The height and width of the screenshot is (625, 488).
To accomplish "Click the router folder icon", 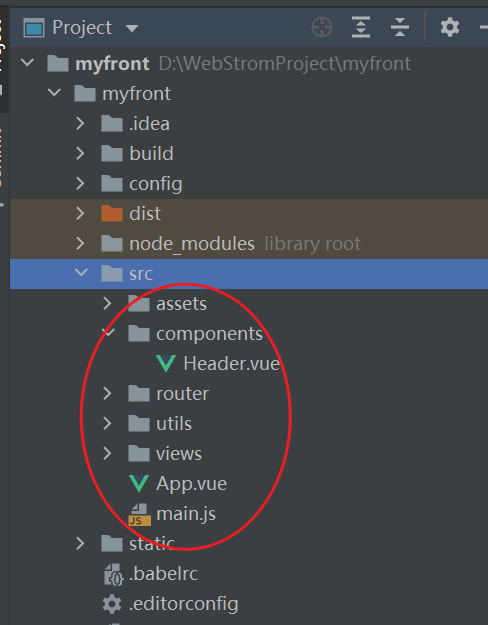I will coord(139,393).
